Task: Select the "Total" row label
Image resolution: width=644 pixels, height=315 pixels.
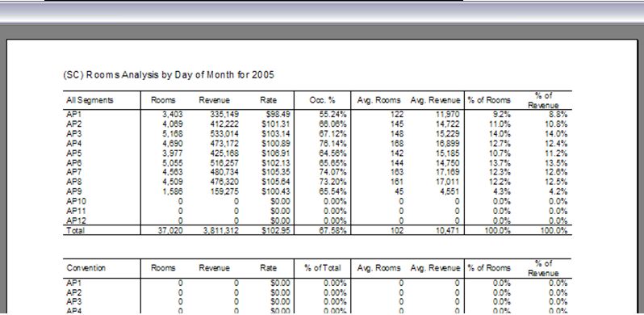Action: click(75, 230)
